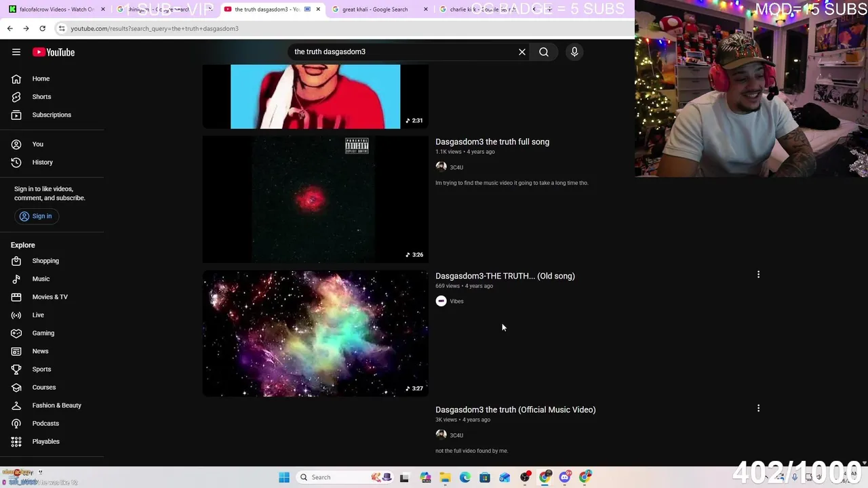The height and width of the screenshot is (488, 868).
Task: Go back with the browser back arrow
Action: click(x=9, y=28)
